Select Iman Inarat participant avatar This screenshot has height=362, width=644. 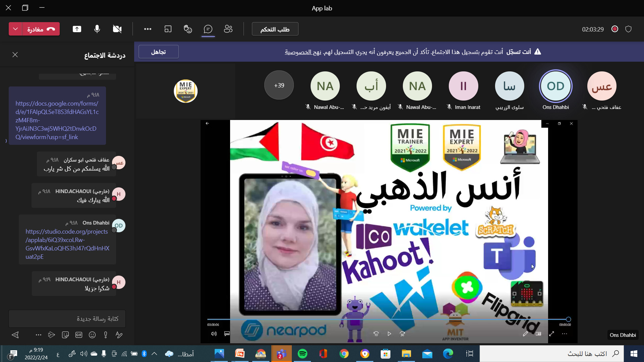click(464, 86)
